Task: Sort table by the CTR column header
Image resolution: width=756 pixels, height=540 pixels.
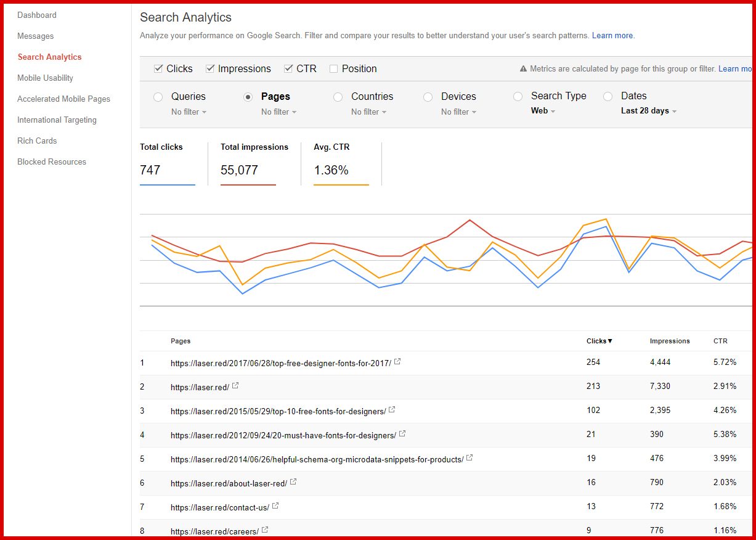Action: point(720,341)
